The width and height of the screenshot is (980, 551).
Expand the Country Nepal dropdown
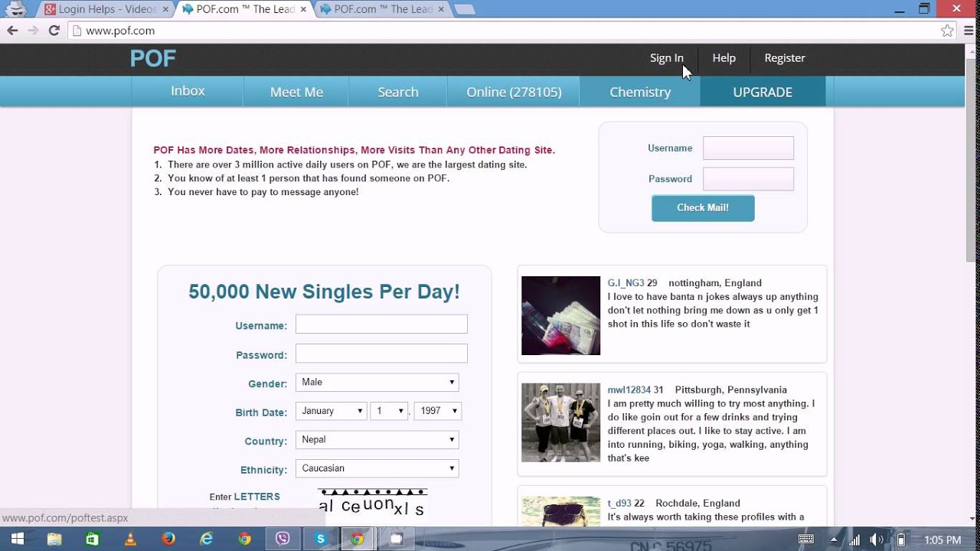tap(377, 439)
